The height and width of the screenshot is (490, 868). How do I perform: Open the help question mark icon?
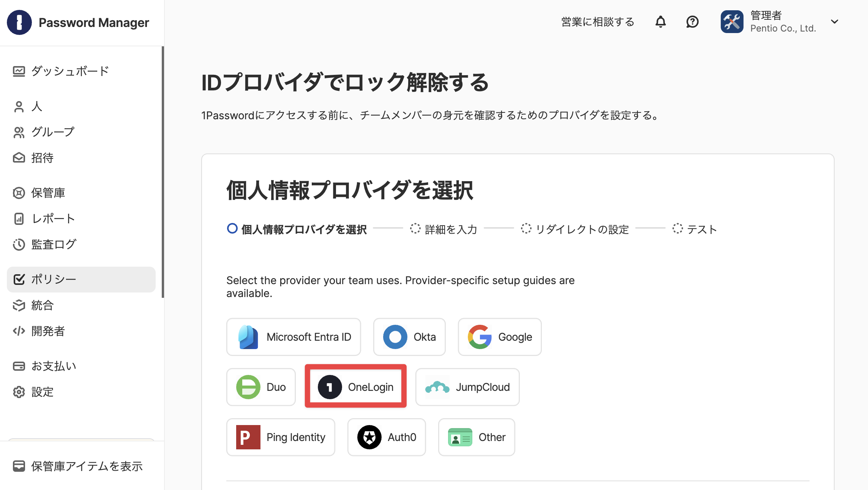point(692,22)
